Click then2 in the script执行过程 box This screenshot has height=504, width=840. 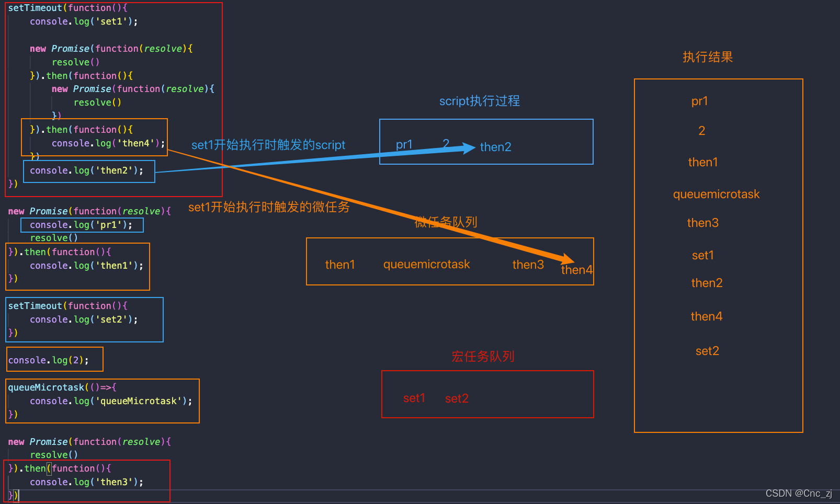[496, 147]
